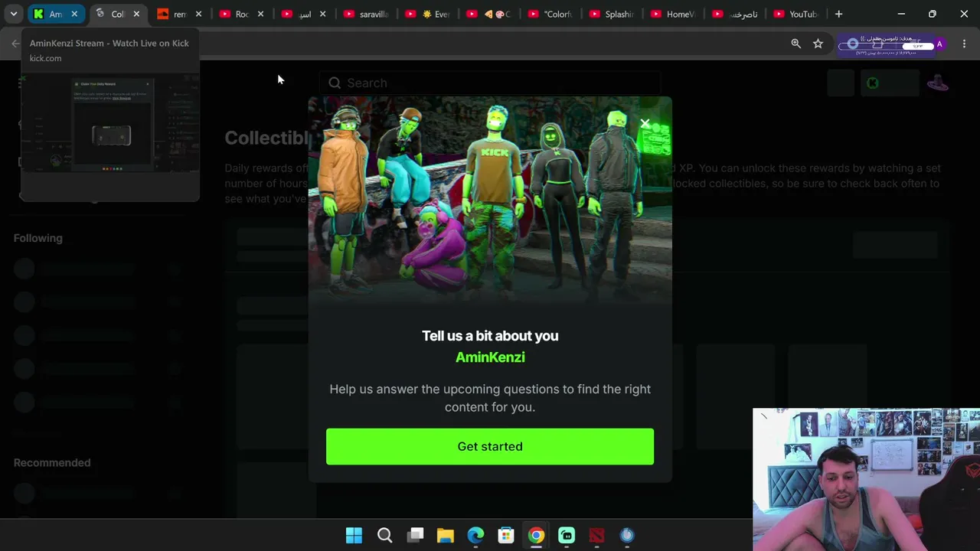Bookmark this page with the star icon
Viewport: 980px width, 551px height.
tap(818, 44)
